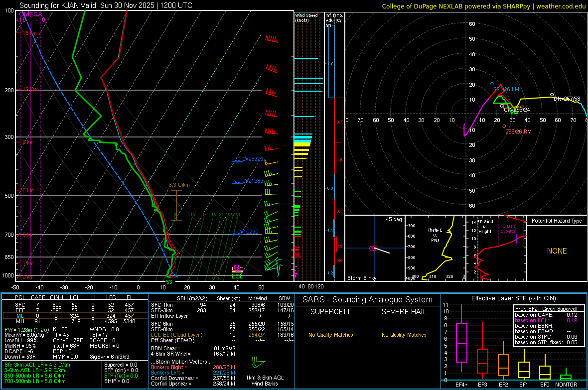Click the 'Eff Shear (EBWD)' row
The width and height of the screenshot is (588, 390).
[222, 341]
